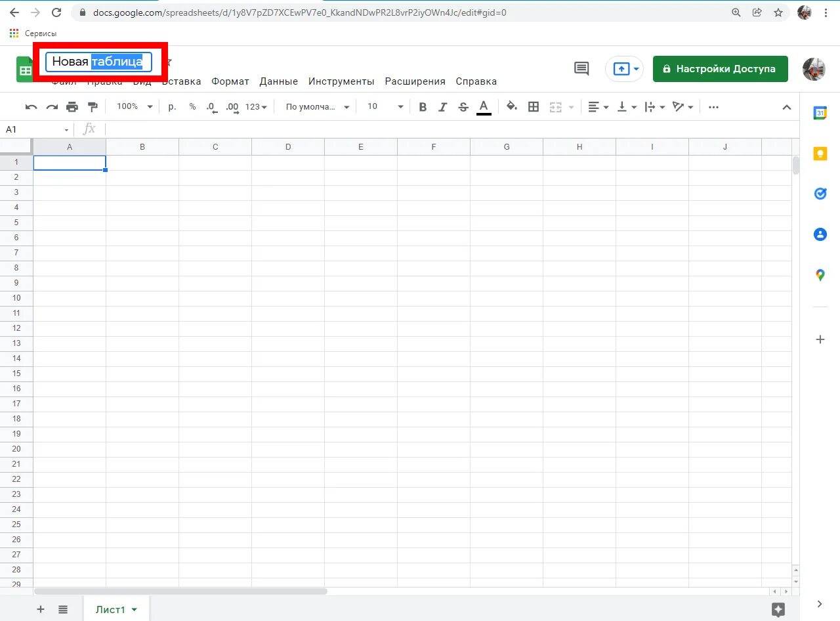Click the spreadsheet title field
The width and height of the screenshot is (840, 621).
click(x=98, y=62)
